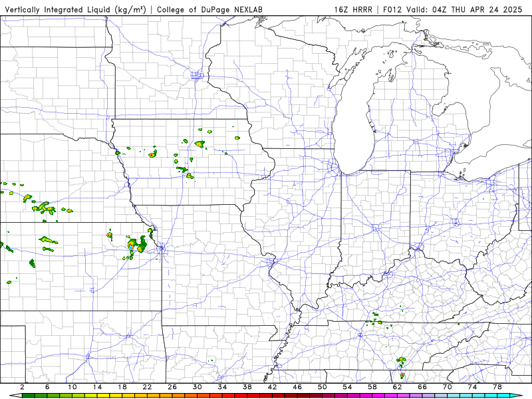Click the scale label "62" on the color bar
Screen dimensions: 532x399
(x=397, y=387)
